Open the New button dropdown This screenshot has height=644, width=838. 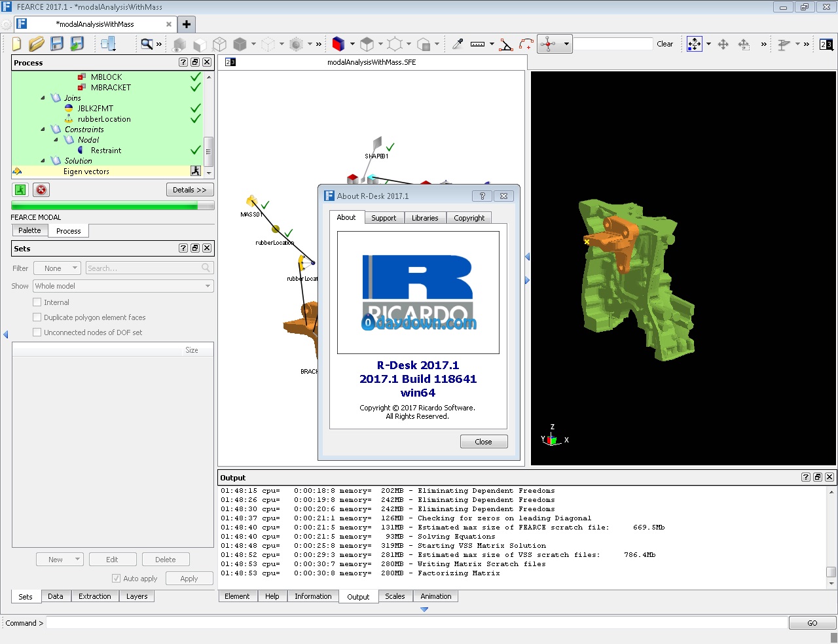tap(77, 560)
